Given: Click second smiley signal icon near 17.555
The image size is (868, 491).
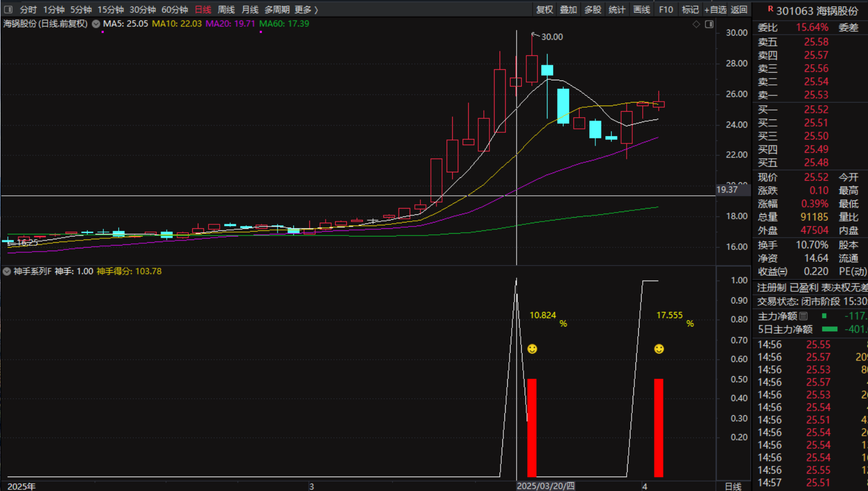Looking at the screenshot, I should point(659,349).
